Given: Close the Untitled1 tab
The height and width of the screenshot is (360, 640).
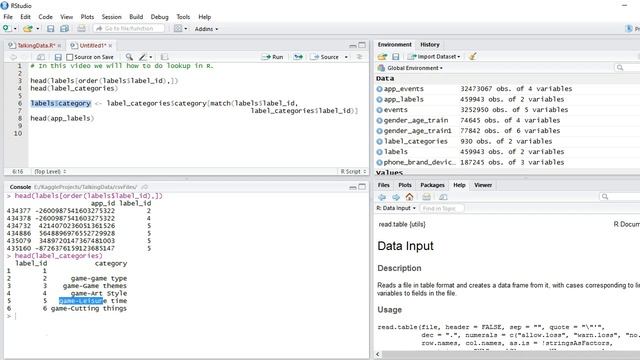Looking at the screenshot, I should coord(110,45).
